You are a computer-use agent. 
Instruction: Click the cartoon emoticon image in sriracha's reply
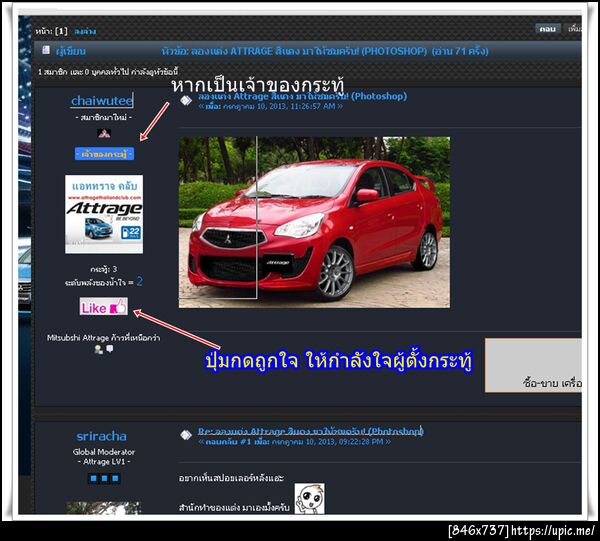(310, 499)
